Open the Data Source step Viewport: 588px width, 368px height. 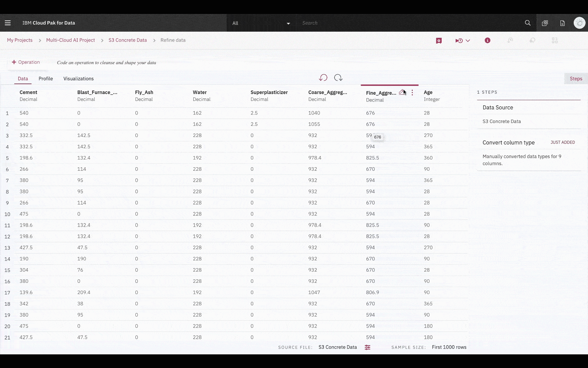(498, 108)
